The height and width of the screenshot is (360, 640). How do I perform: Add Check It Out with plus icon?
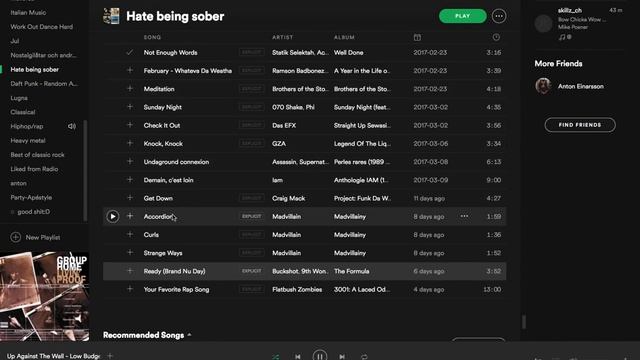[x=130, y=125]
